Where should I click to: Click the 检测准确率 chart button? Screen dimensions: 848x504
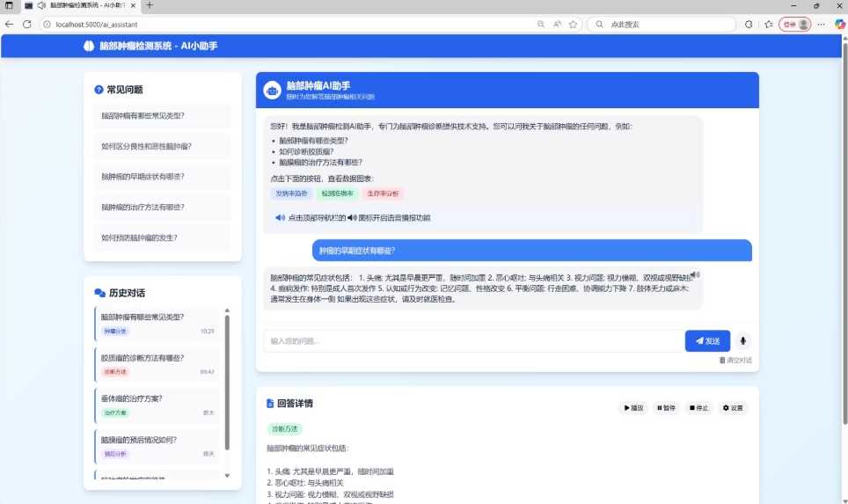point(338,194)
